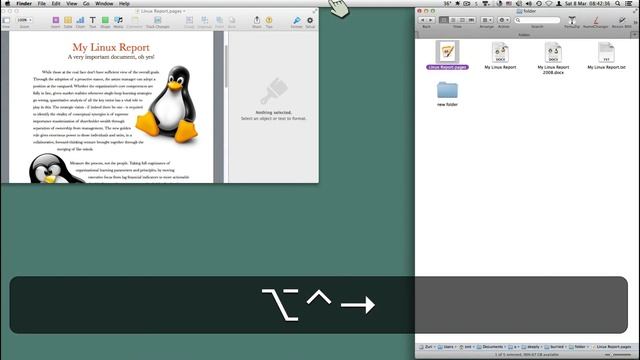The height and width of the screenshot is (360, 640).
Task: Toggle Track Changes in Pages
Action: click(158, 22)
